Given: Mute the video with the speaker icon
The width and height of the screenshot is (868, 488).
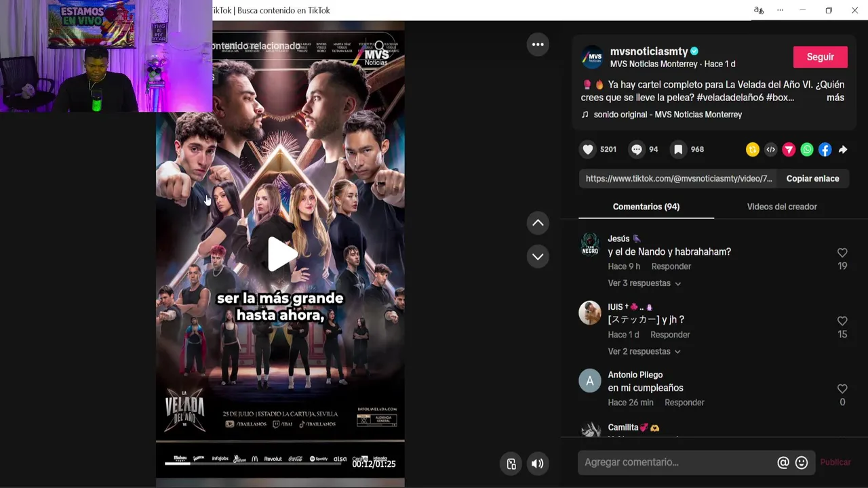Looking at the screenshot, I should tap(537, 464).
